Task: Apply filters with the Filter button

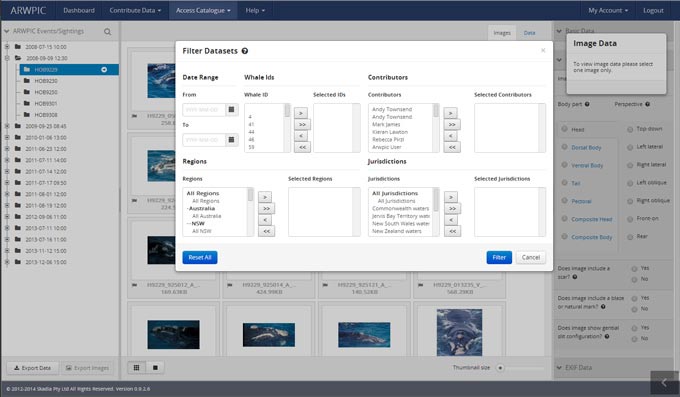Action: (499, 257)
